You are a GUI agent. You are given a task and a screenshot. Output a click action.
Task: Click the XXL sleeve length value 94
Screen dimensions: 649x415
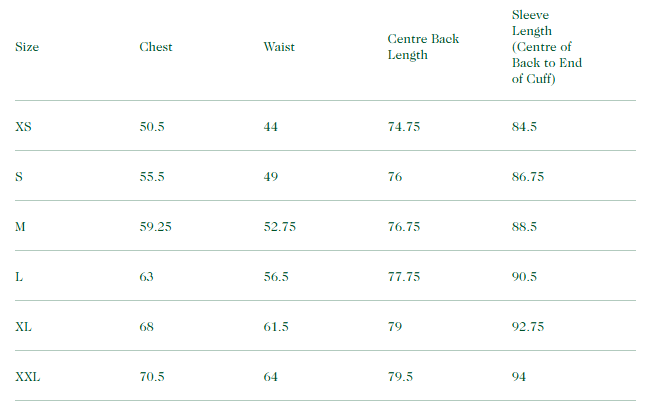point(519,377)
